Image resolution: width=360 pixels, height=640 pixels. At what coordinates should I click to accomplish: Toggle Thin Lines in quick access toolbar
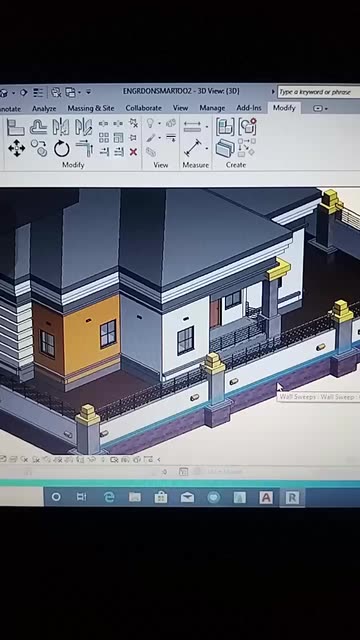[x=38, y=93]
